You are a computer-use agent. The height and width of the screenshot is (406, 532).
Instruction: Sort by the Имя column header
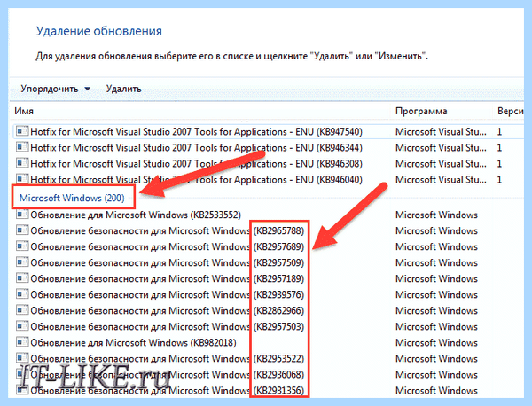coord(24,112)
